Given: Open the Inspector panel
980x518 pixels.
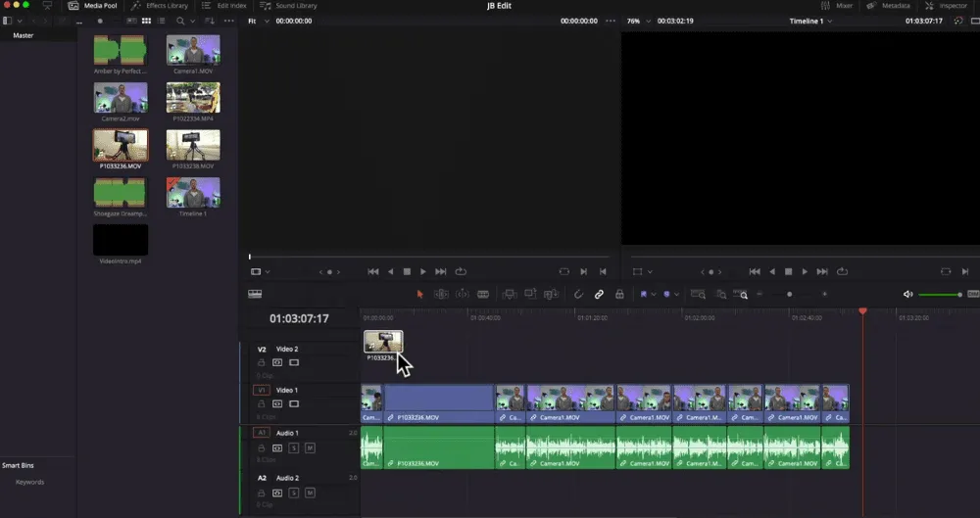Looking at the screenshot, I should [946, 6].
